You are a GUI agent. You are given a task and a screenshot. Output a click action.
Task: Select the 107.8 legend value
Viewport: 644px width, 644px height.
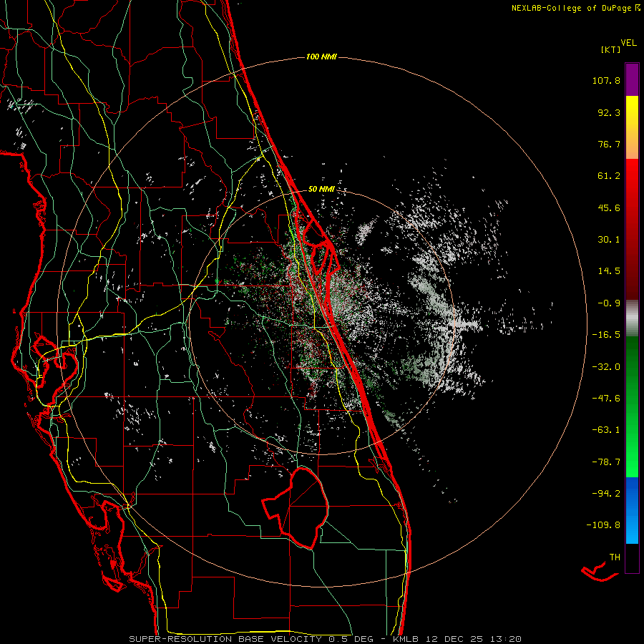point(606,80)
